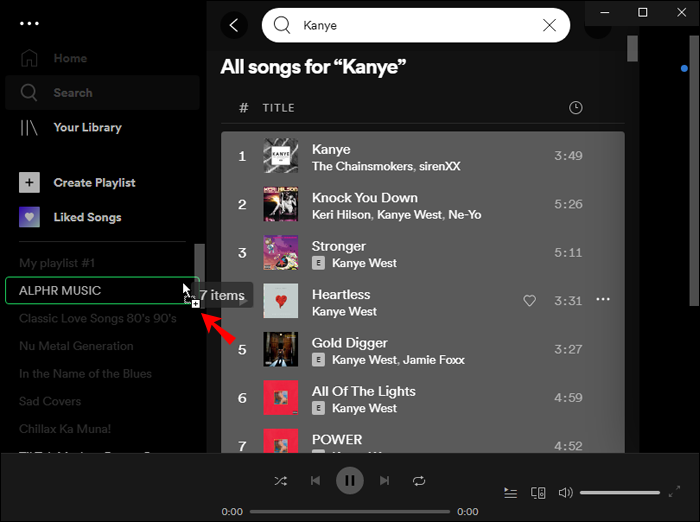Select the song POWER
This screenshot has height=522, width=700.
pyautogui.click(x=423, y=438)
